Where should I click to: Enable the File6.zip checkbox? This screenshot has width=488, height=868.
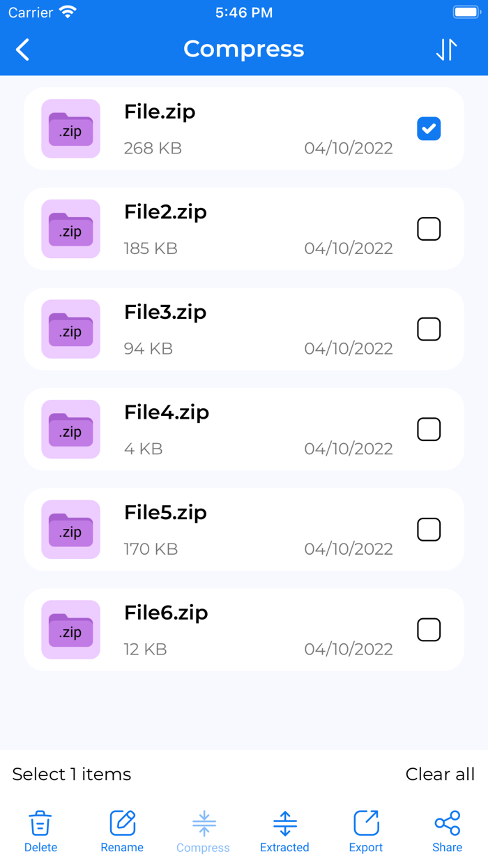(429, 629)
